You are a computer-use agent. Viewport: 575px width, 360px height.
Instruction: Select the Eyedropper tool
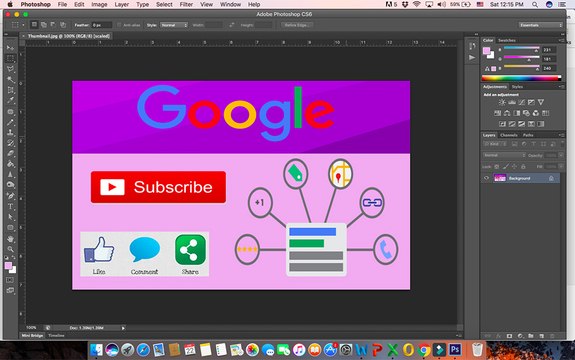10,100
